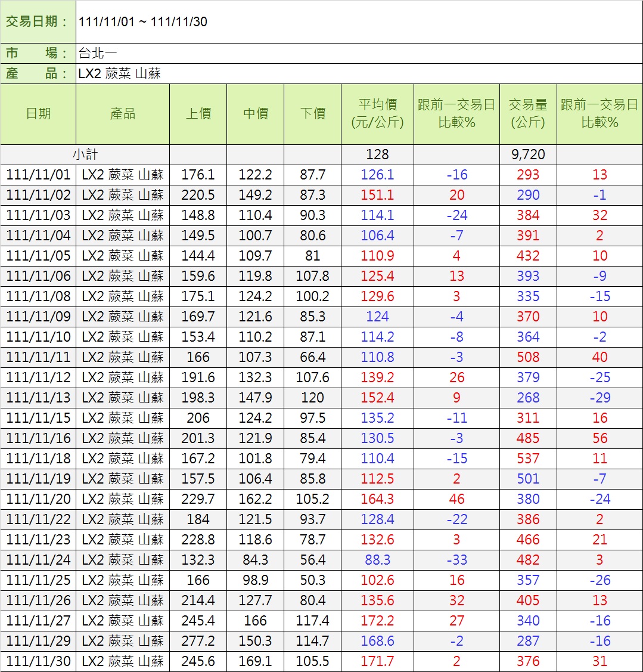The width and height of the screenshot is (643, 672).
Task: Select the 下價 column header
Action: pos(312,114)
